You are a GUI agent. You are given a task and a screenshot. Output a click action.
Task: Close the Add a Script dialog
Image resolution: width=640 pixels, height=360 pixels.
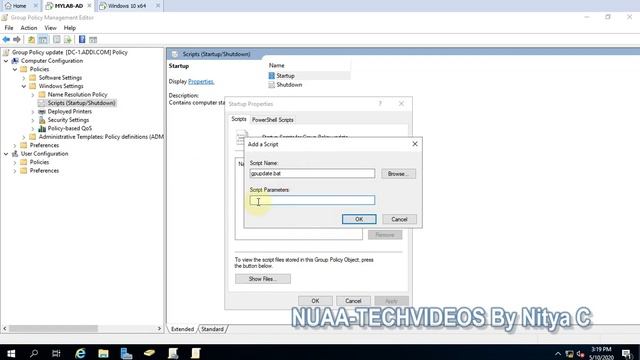click(x=415, y=144)
